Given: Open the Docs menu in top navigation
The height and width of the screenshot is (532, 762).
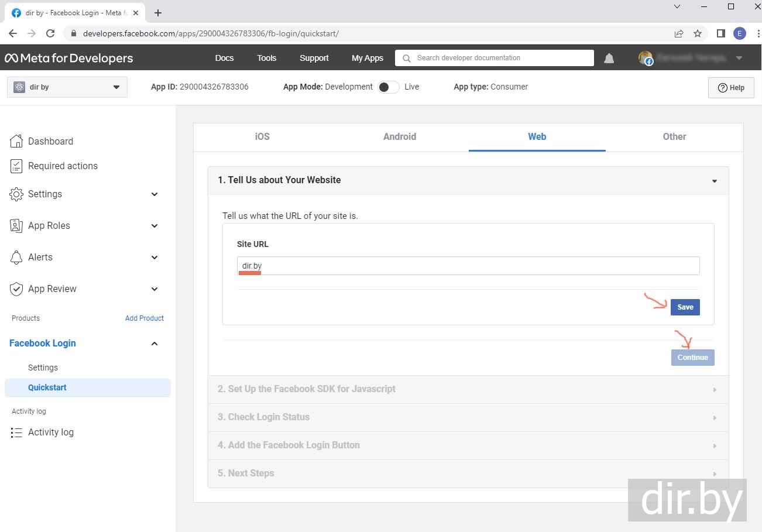Looking at the screenshot, I should click(224, 58).
